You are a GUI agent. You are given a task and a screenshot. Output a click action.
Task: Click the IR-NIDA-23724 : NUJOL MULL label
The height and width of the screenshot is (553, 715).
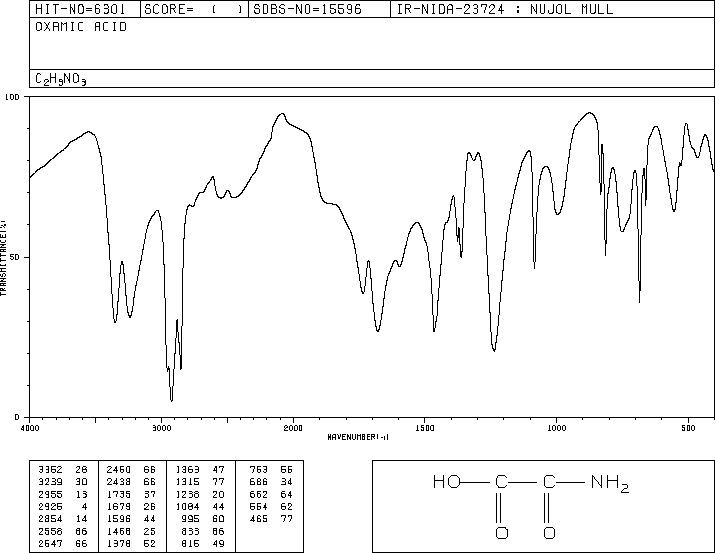click(505, 9)
